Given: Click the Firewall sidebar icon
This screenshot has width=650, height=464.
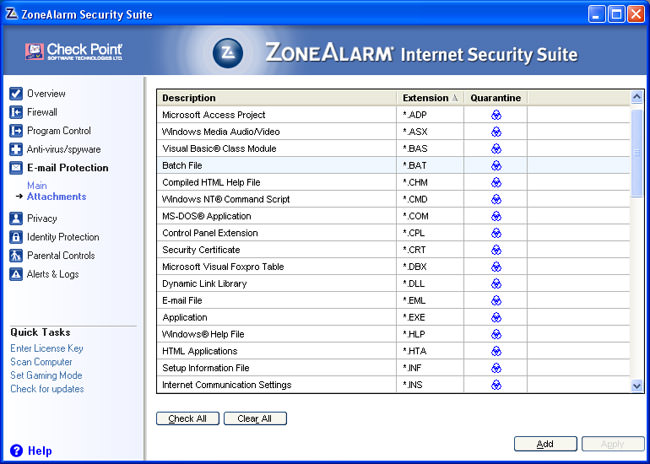Looking at the screenshot, I should pyautogui.click(x=16, y=112).
